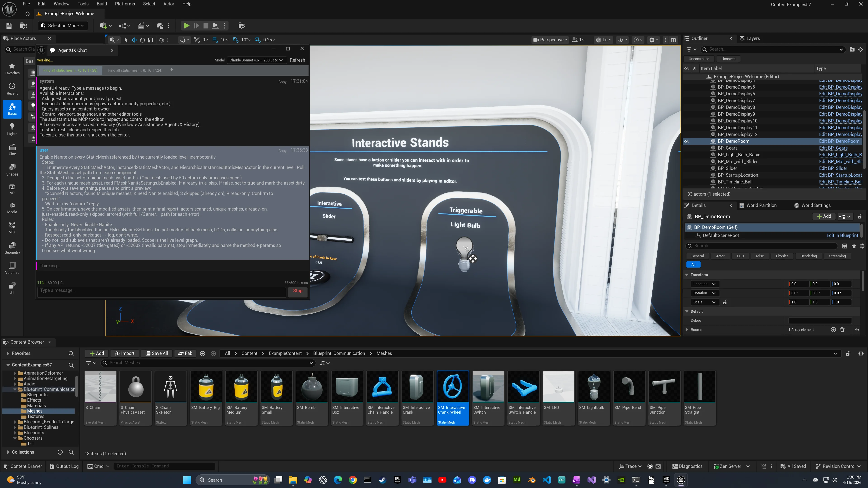The height and width of the screenshot is (488, 868).
Task: Open VFX category in Place Actors
Action: [12, 228]
